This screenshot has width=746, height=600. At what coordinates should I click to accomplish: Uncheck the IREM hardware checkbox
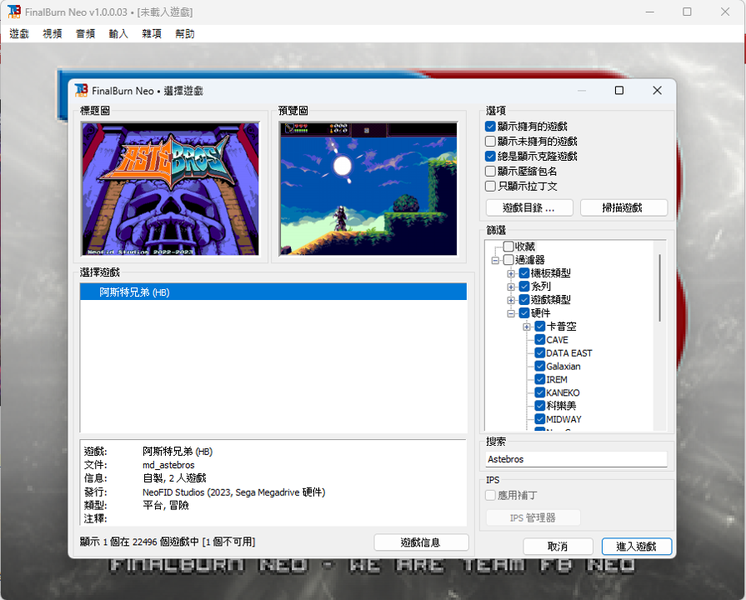tap(540, 379)
